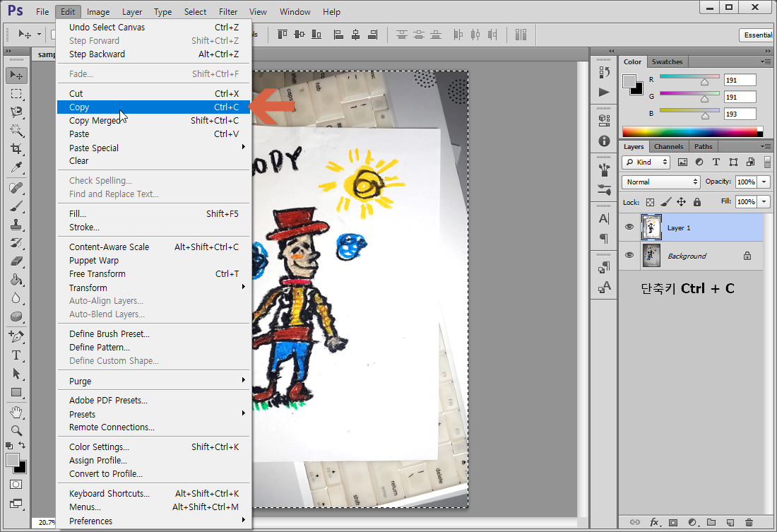The height and width of the screenshot is (532, 777).
Task: Select the Lasso tool
Action: (x=16, y=112)
